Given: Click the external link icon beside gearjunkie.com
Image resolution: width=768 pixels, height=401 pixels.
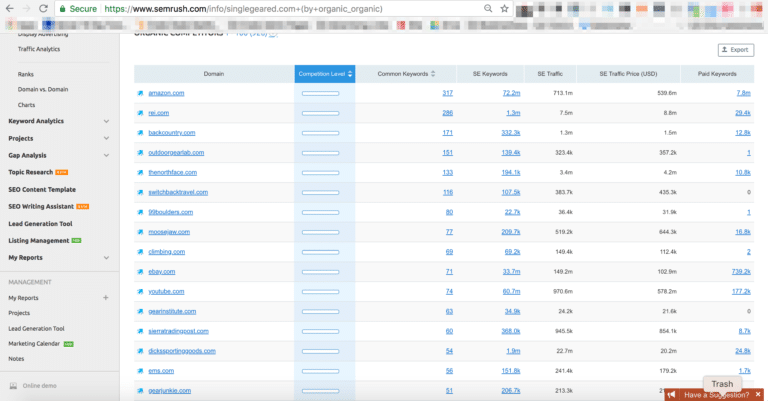Looking at the screenshot, I should pyautogui.click(x=140, y=391).
